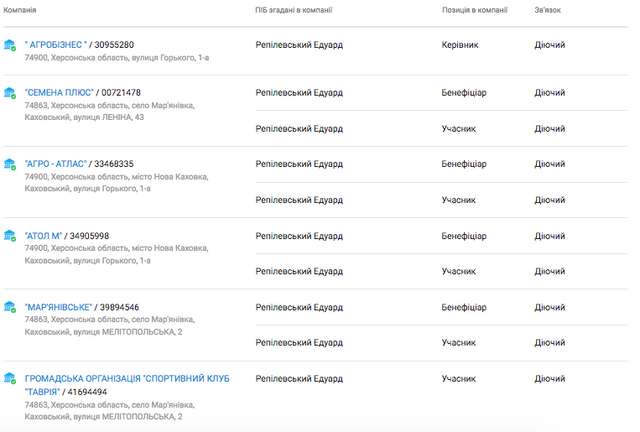Select Керівник position in АГРОБІЗНЕС row

[x=461, y=45]
